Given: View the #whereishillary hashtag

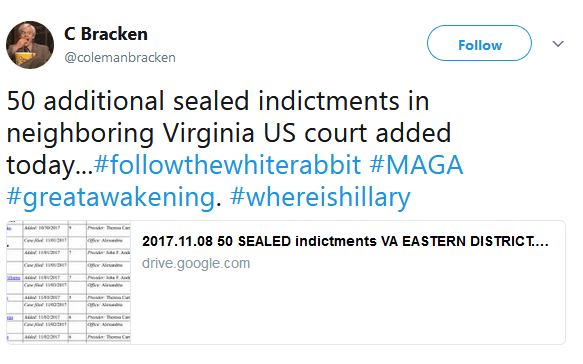Looking at the screenshot, I should [x=320, y=197].
